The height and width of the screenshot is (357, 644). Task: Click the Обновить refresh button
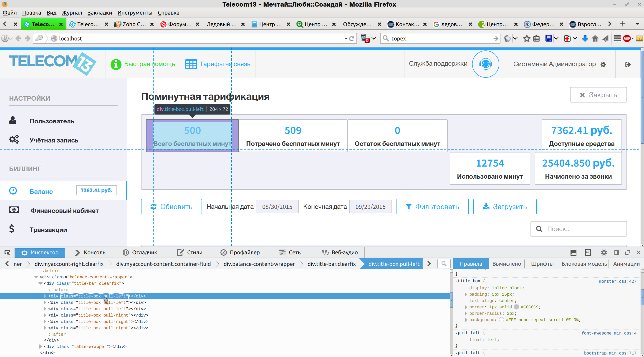pyautogui.click(x=171, y=207)
